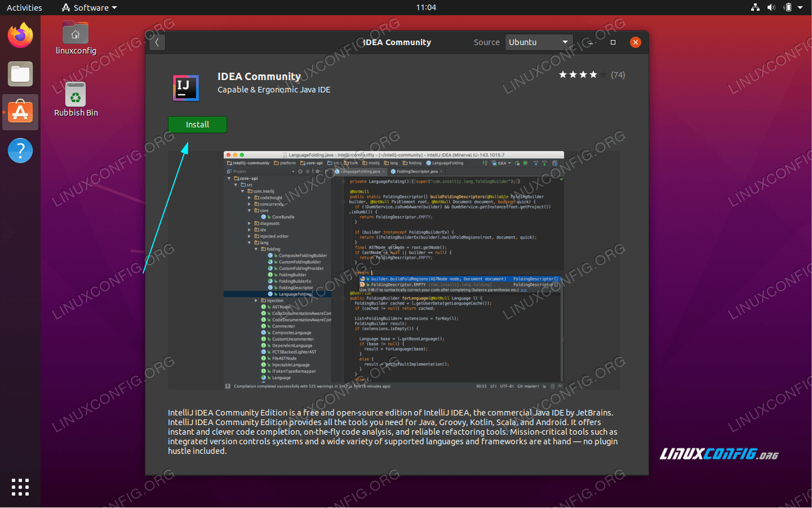
Task: Click the (74) review count
Action: pos(618,75)
